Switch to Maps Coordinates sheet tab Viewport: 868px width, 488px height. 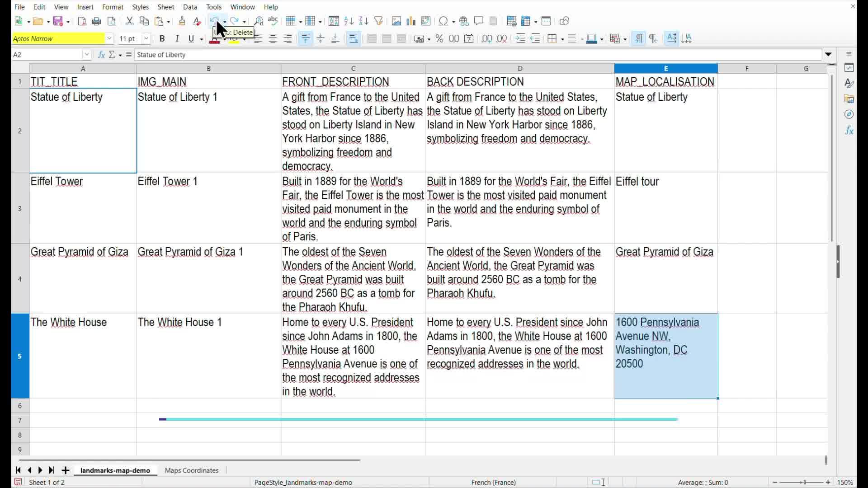192,470
